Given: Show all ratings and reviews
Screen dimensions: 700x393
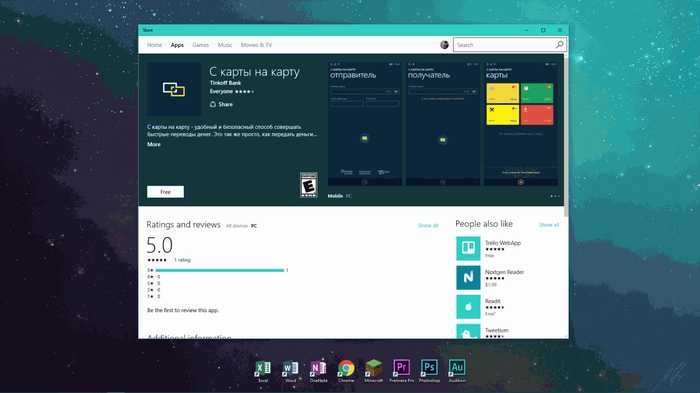Looking at the screenshot, I should point(428,226).
